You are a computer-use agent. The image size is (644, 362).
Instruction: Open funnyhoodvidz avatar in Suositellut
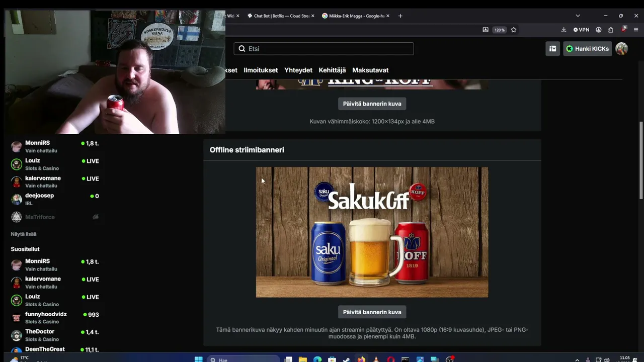pyautogui.click(x=17, y=318)
